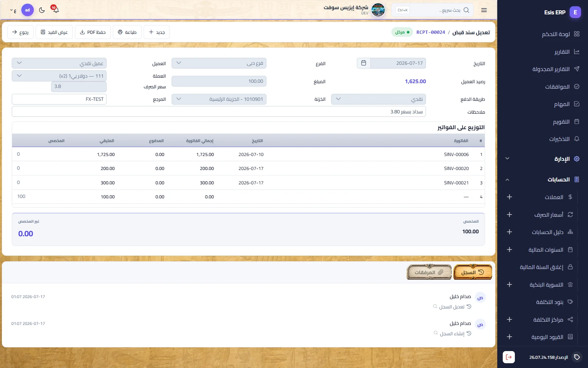588x368 pixels.
Task: Open العملة currency dropdown
Action: tap(59, 76)
